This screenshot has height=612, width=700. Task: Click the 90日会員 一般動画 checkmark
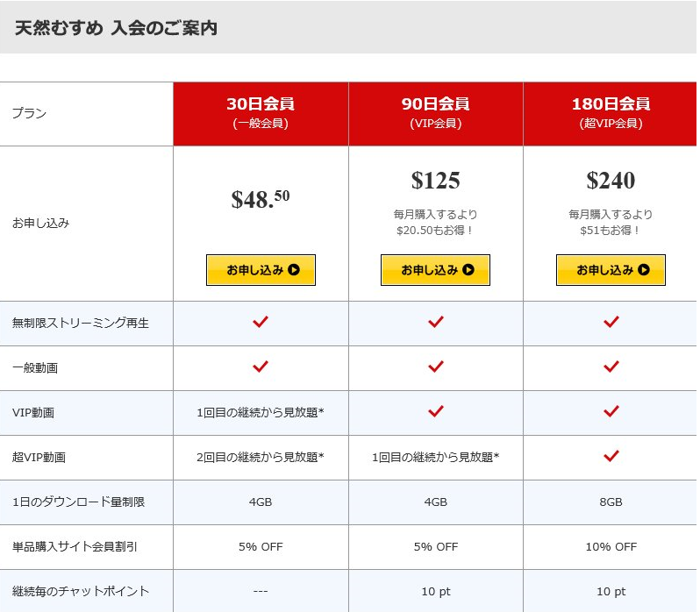pos(436,367)
